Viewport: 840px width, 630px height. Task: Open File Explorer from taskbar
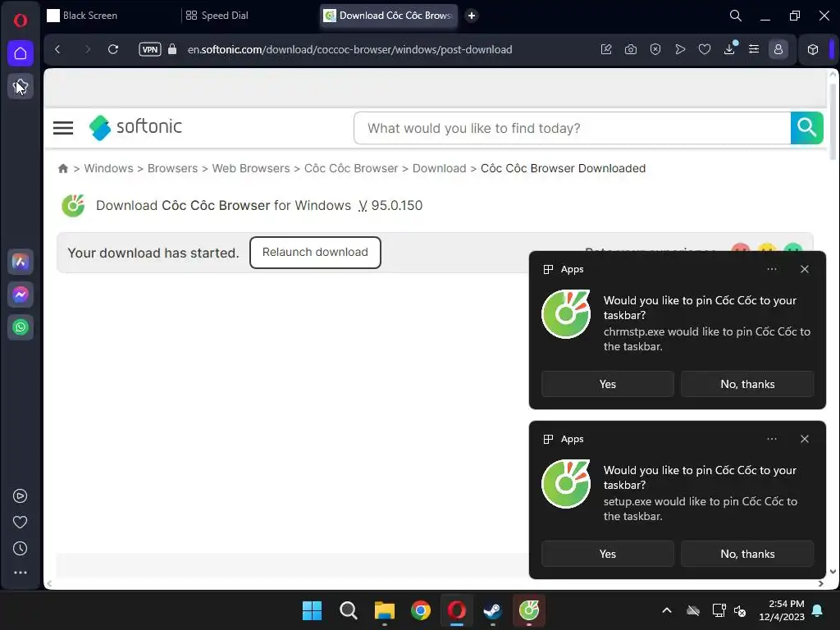click(x=385, y=610)
